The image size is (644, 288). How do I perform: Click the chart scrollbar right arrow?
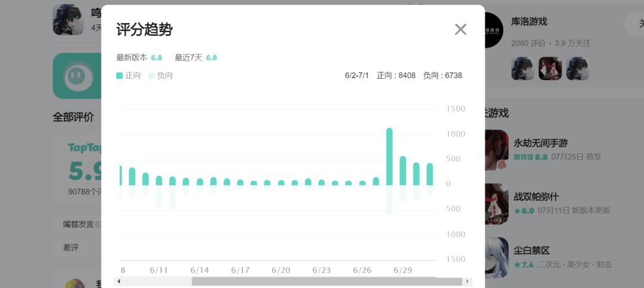[467, 281]
